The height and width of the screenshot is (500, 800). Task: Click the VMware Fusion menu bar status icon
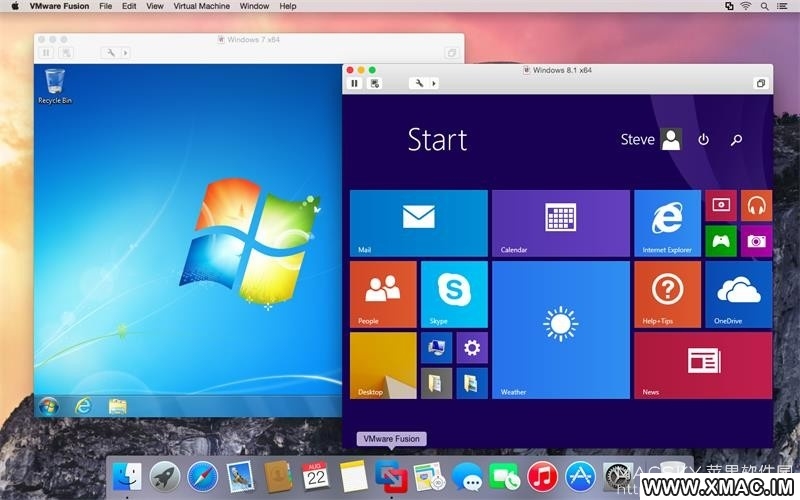tap(729, 6)
